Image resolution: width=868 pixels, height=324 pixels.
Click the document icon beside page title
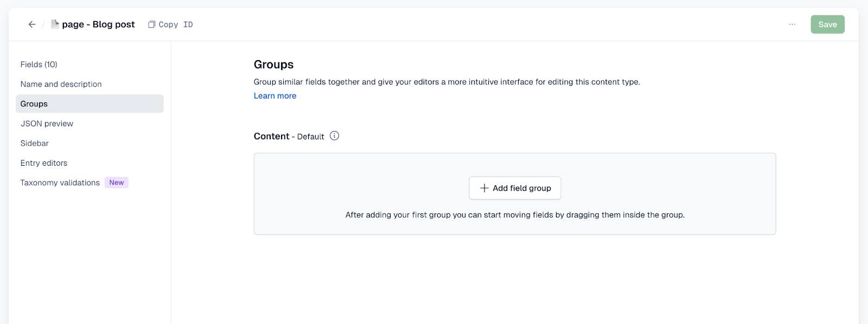(x=55, y=24)
